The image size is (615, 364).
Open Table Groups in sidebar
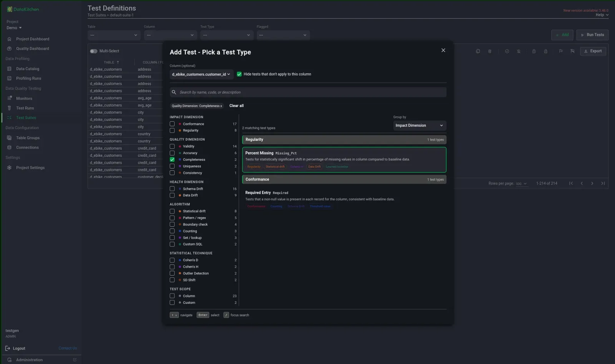pyautogui.click(x=28, y=138)
